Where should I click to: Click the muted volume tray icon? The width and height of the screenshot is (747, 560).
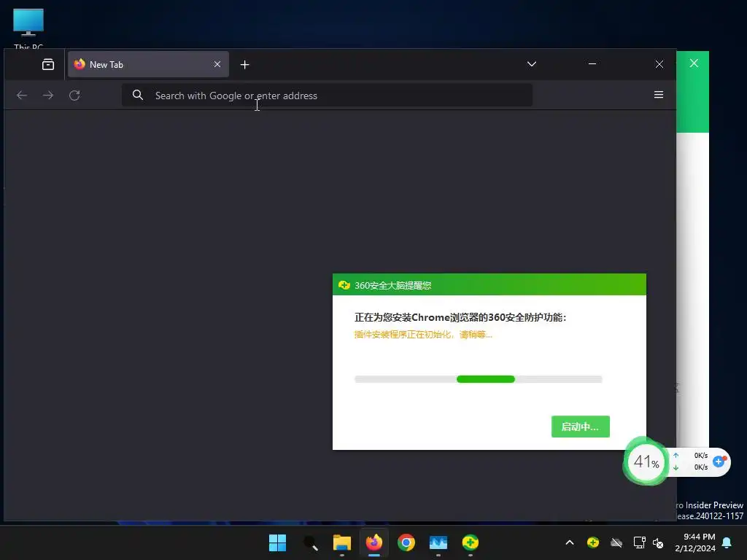pyautogui.click(x=658, y=542)
